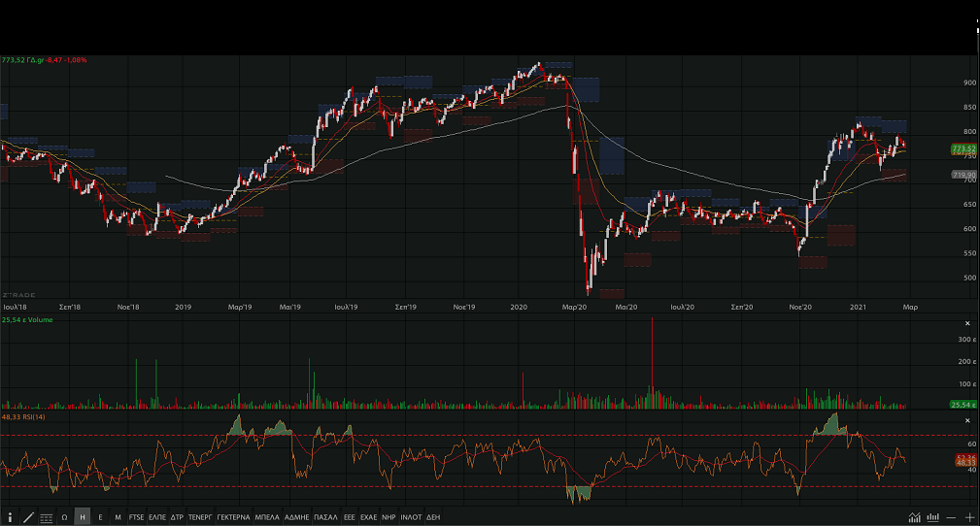
Task: Click the info icon in bottom toolbar
Action: click(10, 517)
